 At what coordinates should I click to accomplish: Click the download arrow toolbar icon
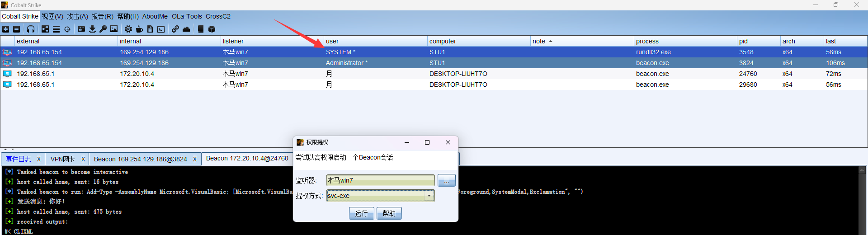tap(92, 29)
